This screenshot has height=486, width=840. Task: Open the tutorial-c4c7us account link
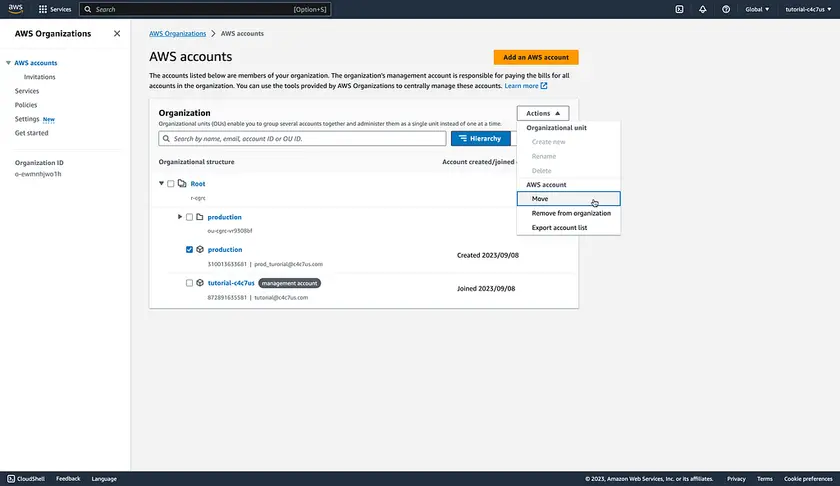click(x=231, y=282)
